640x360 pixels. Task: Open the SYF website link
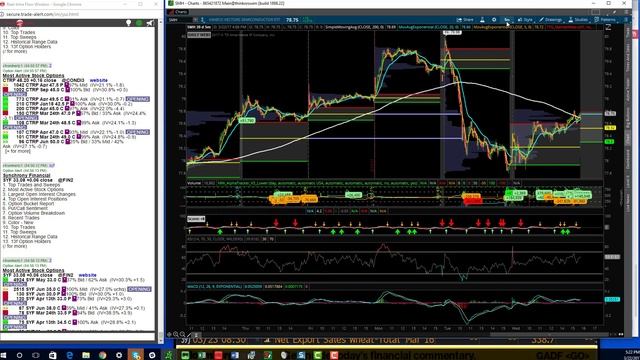[x=87, y=275]
